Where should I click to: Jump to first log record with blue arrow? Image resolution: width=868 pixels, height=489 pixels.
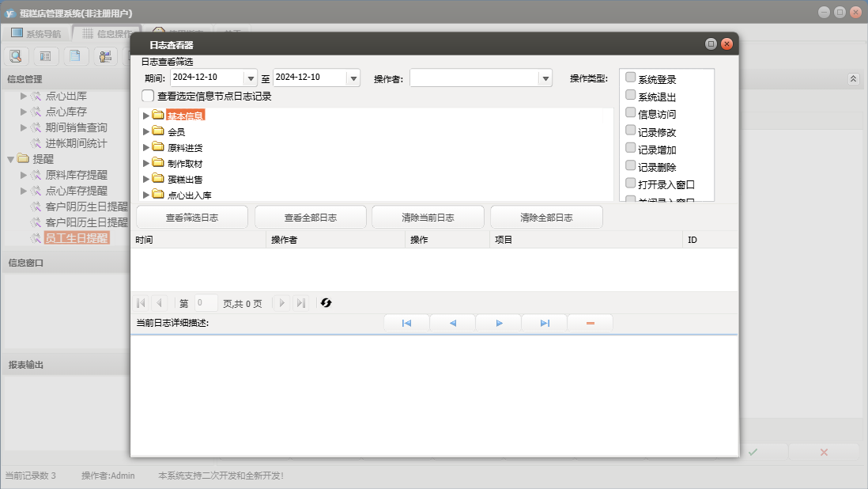pyautogui.click(x=406, y=324)
